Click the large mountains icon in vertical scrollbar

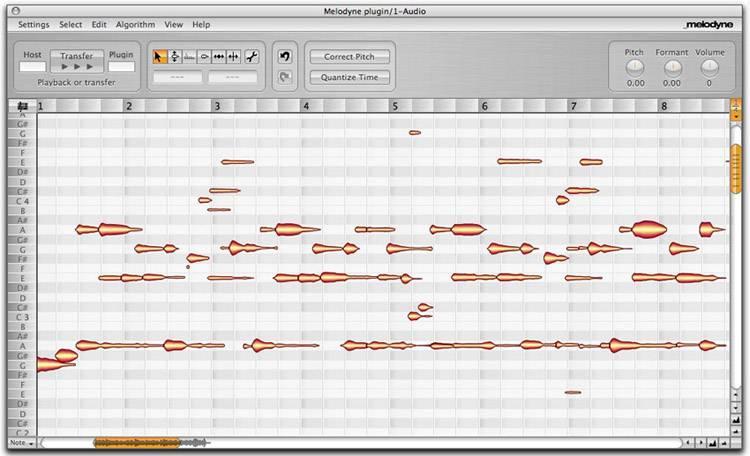click(736, 420)
